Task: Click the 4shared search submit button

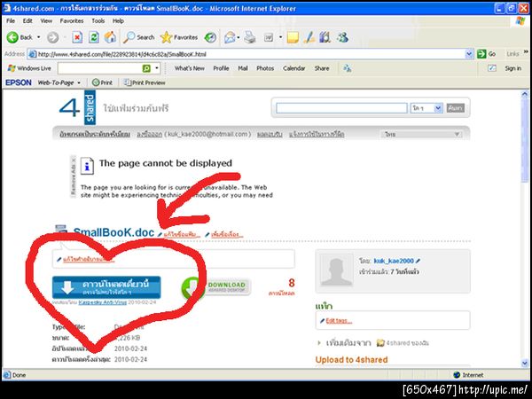Action: (455, 108)
